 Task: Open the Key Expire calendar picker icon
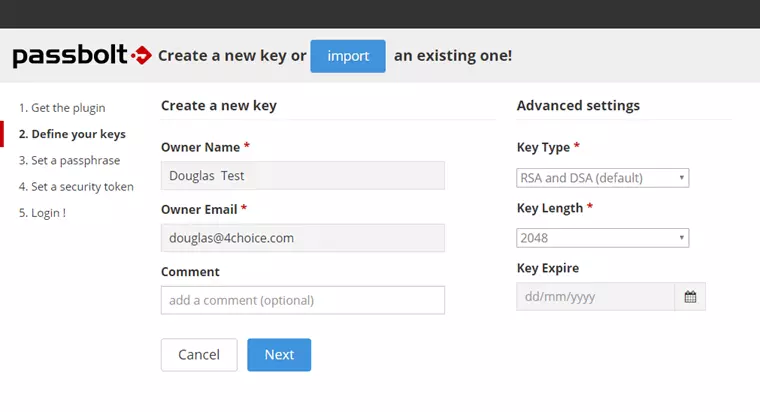pyautogui.click(x=690, y=297)
